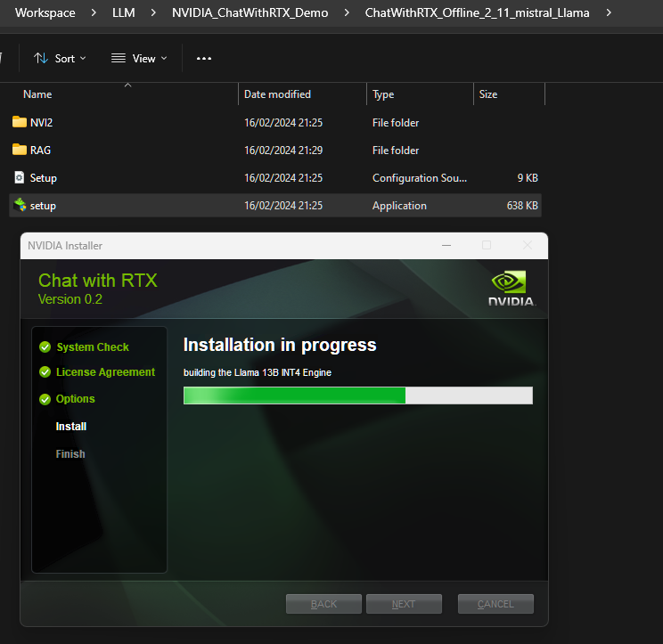Click the Configuration Sou... type cell
The height and width of the screenshot is (644, 663).
click(x=420, y=178)
